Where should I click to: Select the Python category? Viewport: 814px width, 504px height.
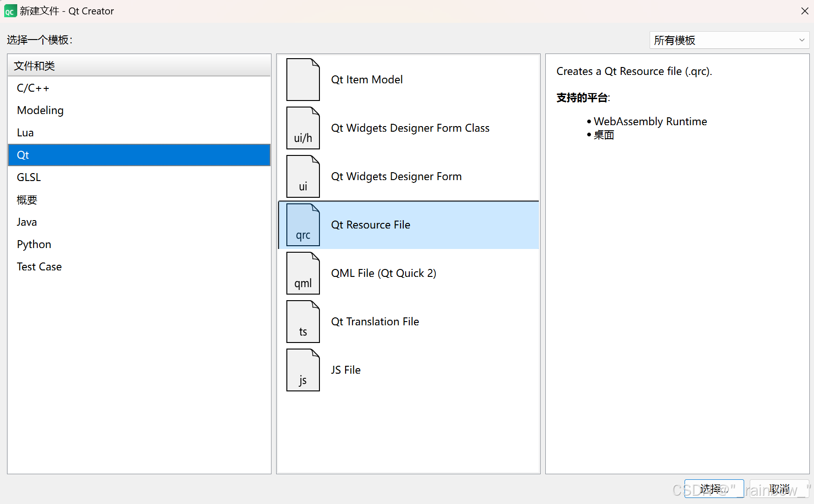tap(139, 244)
